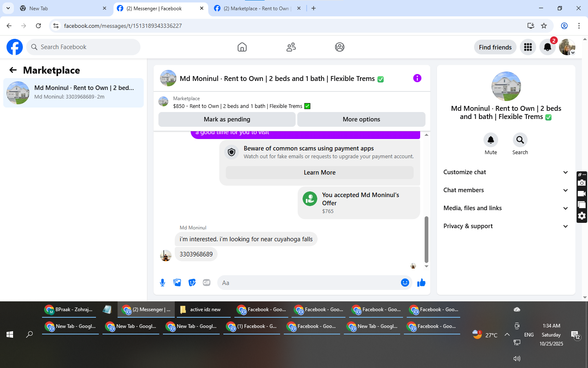
Task: Expand Media, files and links section
Action: click(506, 208)
